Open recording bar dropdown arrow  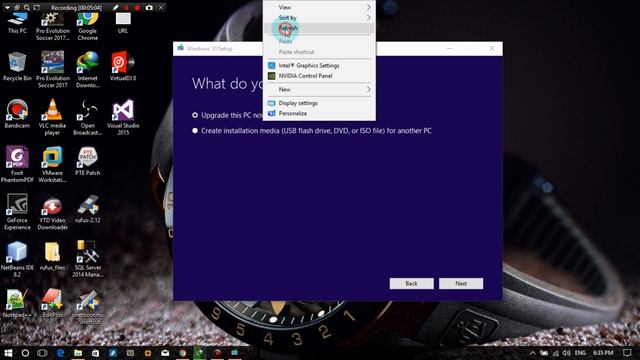tap(7, 7)
